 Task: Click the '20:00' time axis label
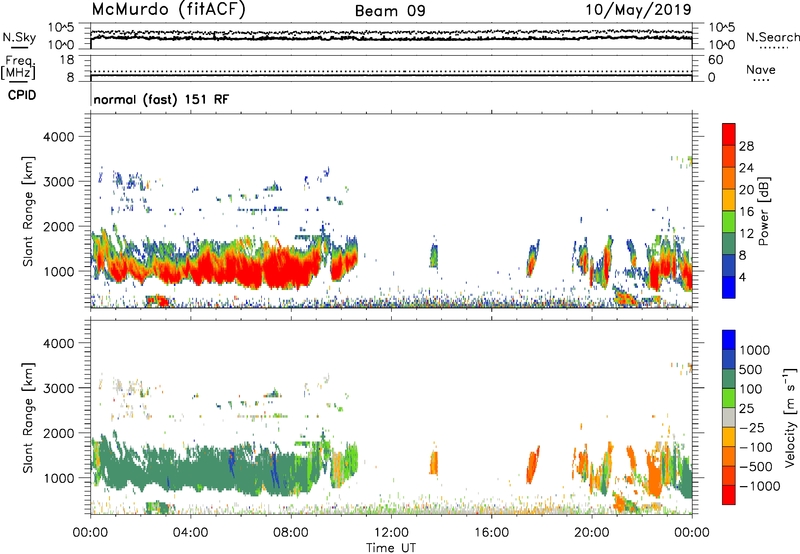(x=591, y=533)
